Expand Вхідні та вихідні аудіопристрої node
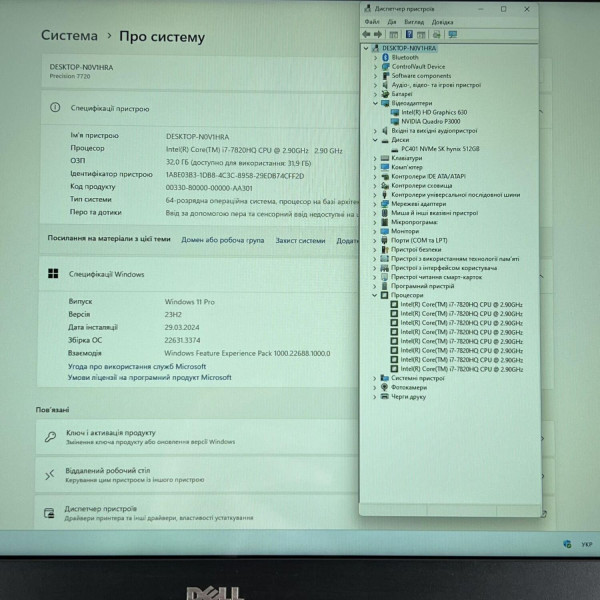 click(375, 131)
